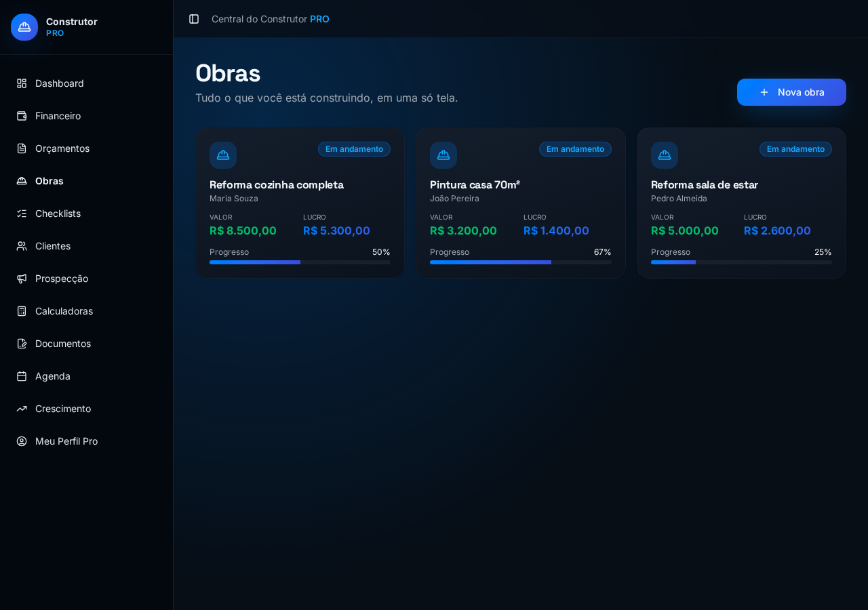Screen dimensions: 868x610
Task: Click the Agenda calendar icon
Action: [22, 376]
